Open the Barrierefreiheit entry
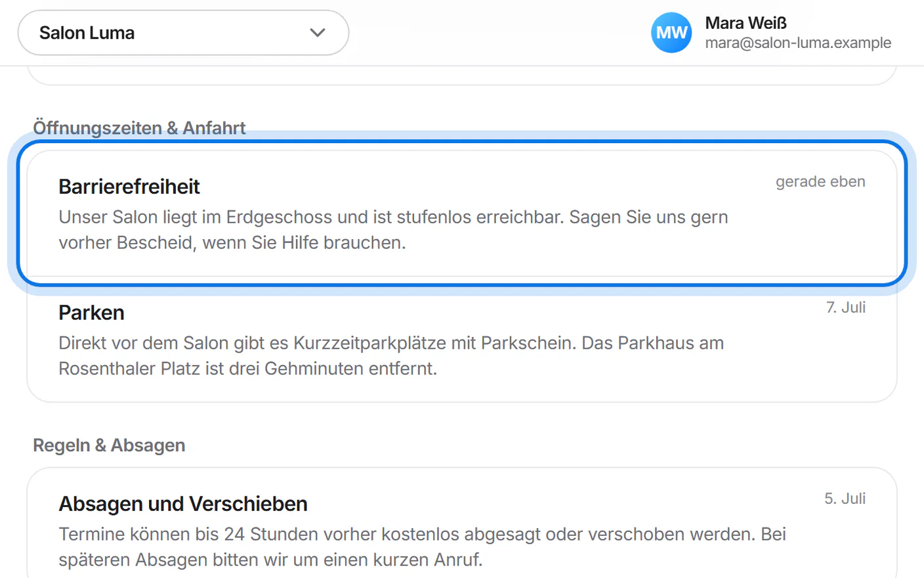924x578 pixels. tap(462, 213)
